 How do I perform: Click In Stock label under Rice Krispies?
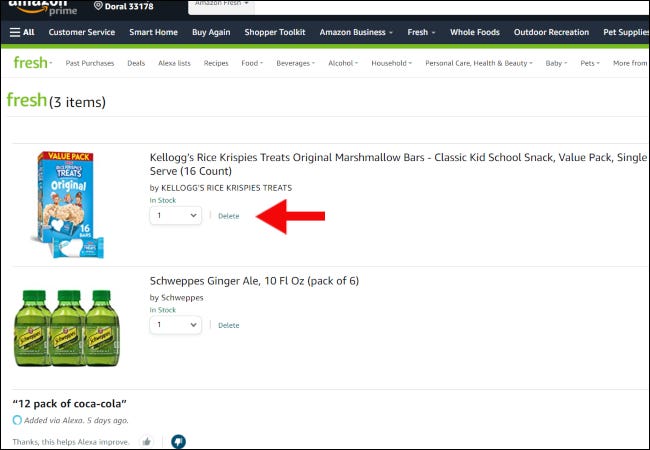click(162, 200)
